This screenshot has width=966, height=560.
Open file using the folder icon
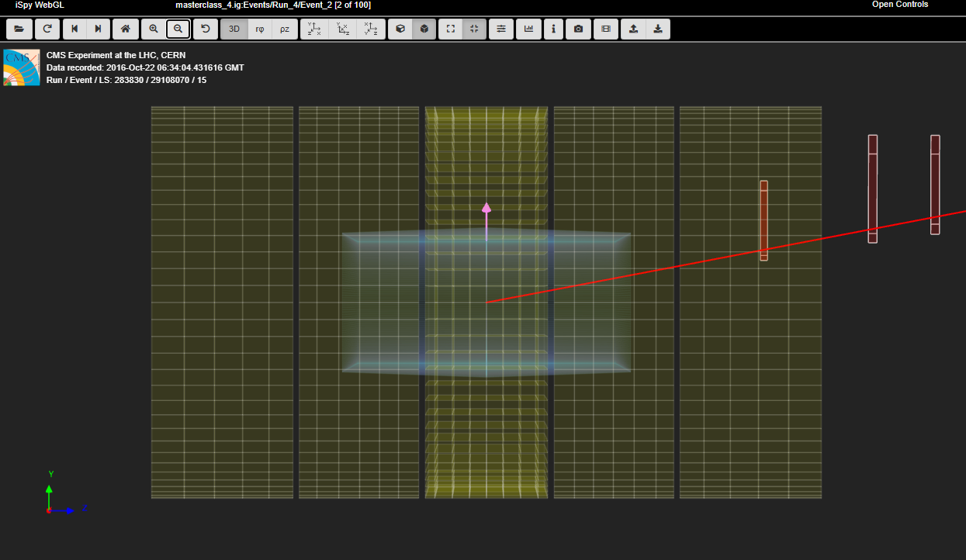[19, 29]
